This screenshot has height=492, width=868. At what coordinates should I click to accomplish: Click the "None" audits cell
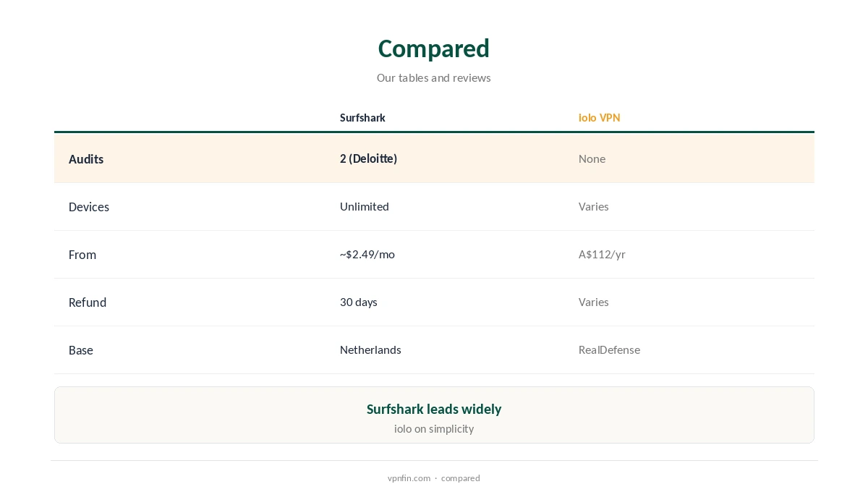[592, 158]
